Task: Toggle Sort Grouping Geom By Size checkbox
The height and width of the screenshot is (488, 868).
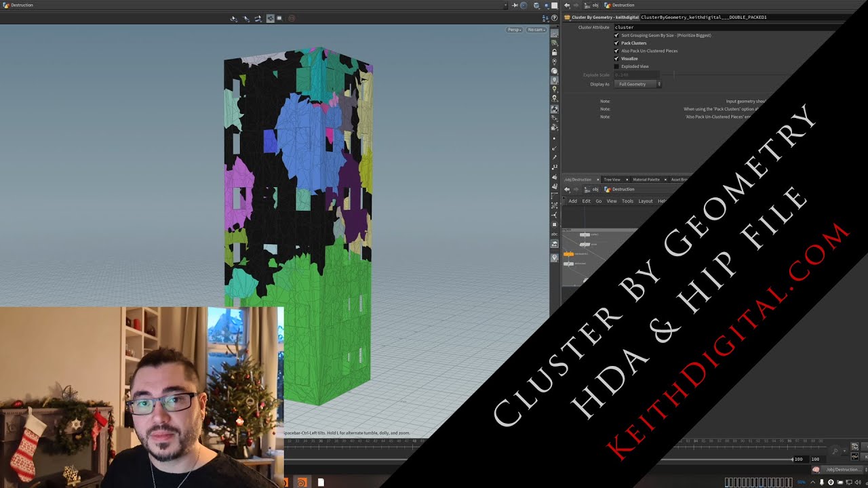Action: click(616, 35)
